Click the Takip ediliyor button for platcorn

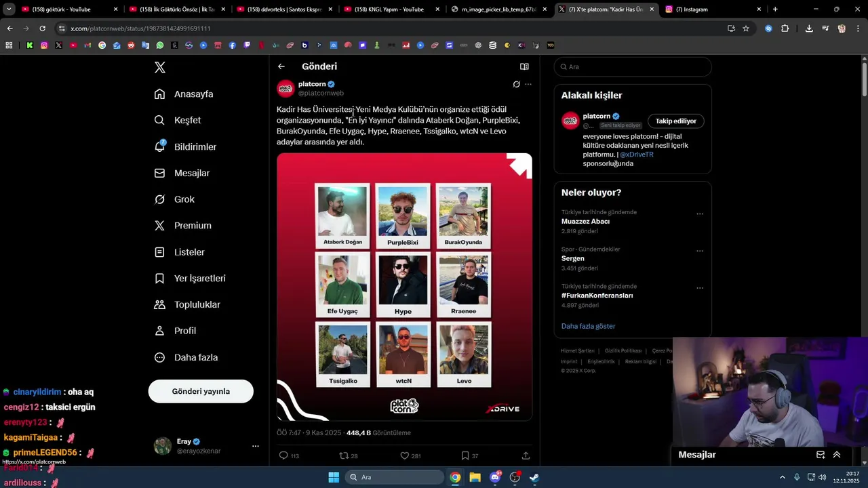675,121
